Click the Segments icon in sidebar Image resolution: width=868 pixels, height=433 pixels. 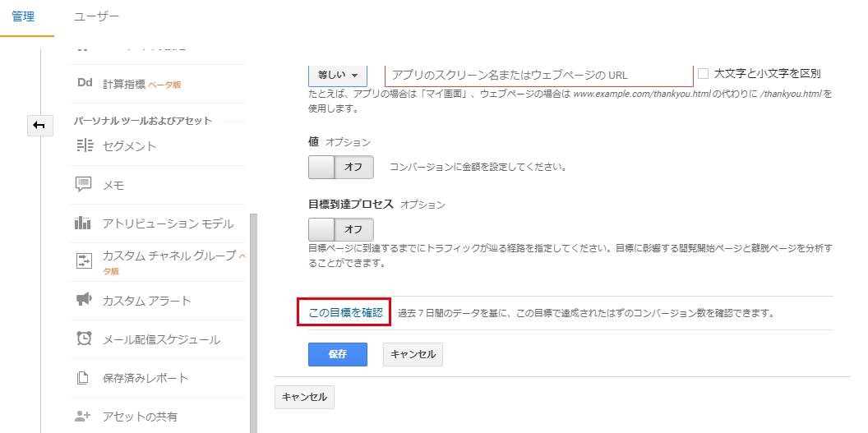pos(83,146)
